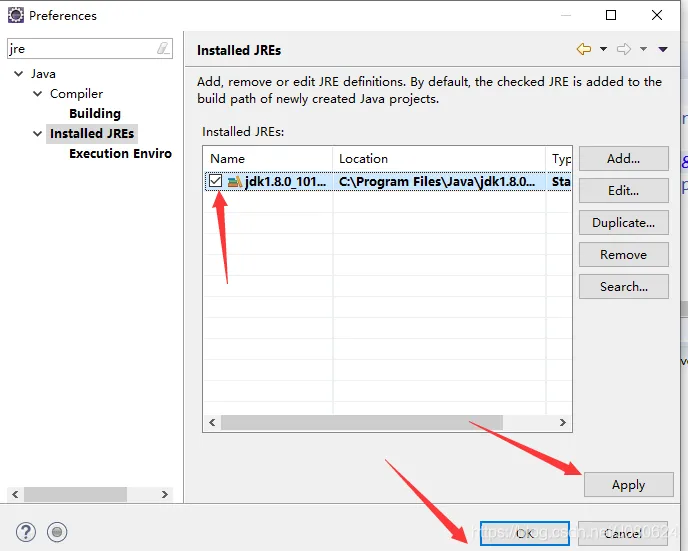Sort by Location column header

coord(439,158)
